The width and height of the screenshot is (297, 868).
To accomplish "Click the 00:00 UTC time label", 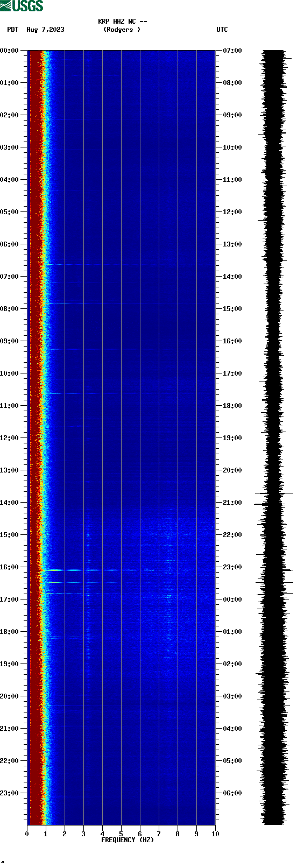I will pos(232,599).
